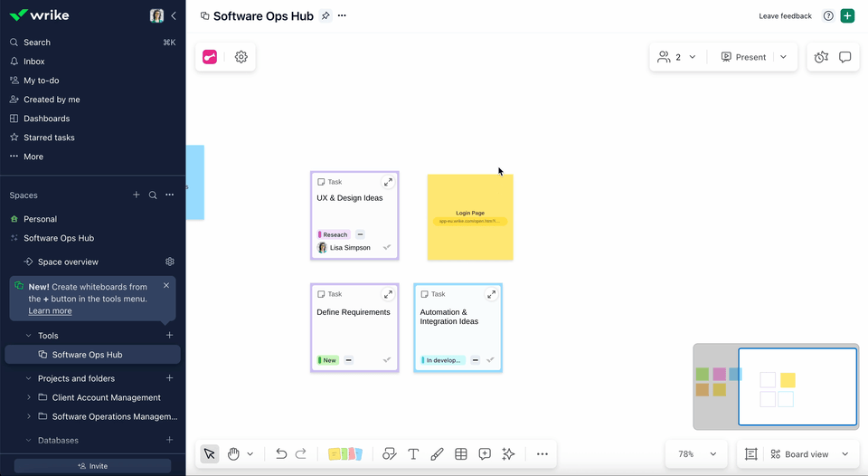Click the pink whiteboard logo button
The image size is (868, 476).
click(210, 56)
